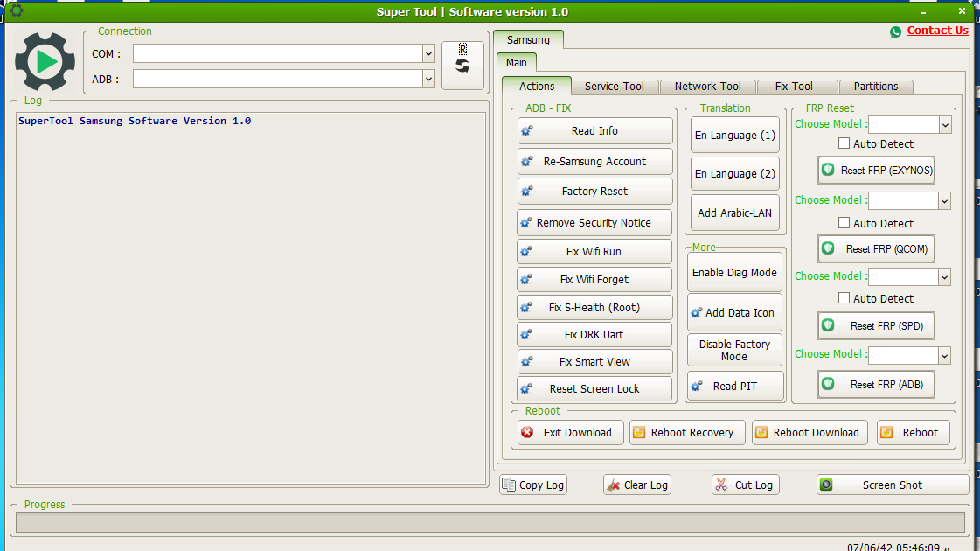Click the Disable Factory Mode button
Viewport: 980px width, 551px height.
click(734, 350)
